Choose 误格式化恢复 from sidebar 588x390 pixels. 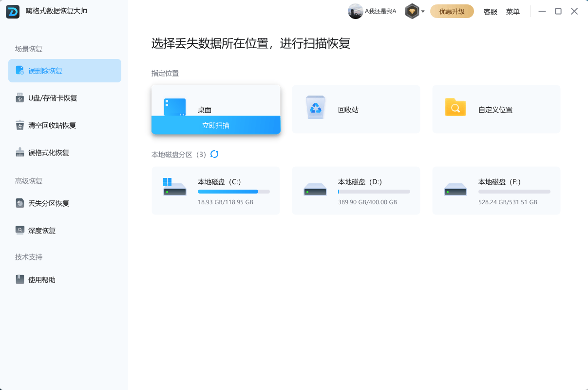point(65,153)
